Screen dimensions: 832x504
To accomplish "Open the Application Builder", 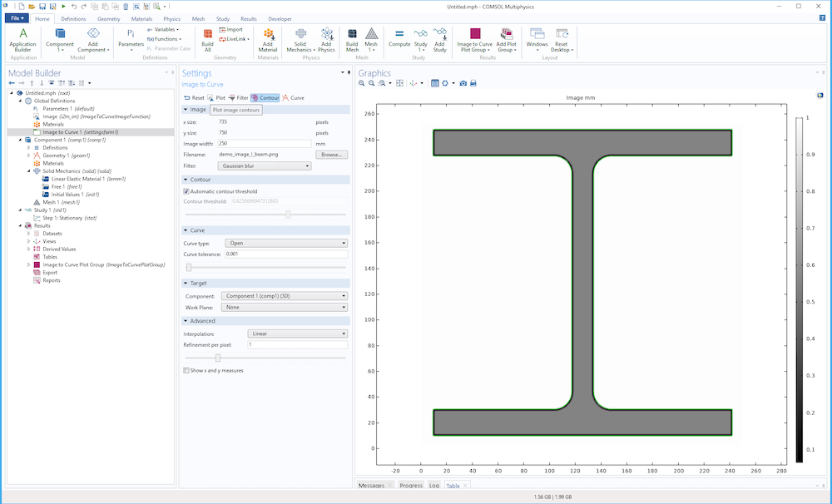I will tap(23, 38).
